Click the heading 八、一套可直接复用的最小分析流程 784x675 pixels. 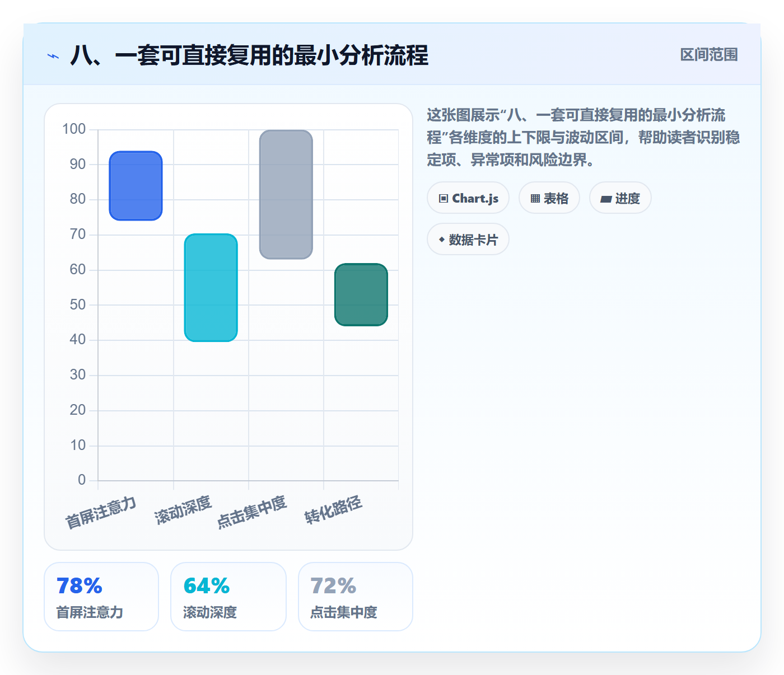tap(249, 55)
